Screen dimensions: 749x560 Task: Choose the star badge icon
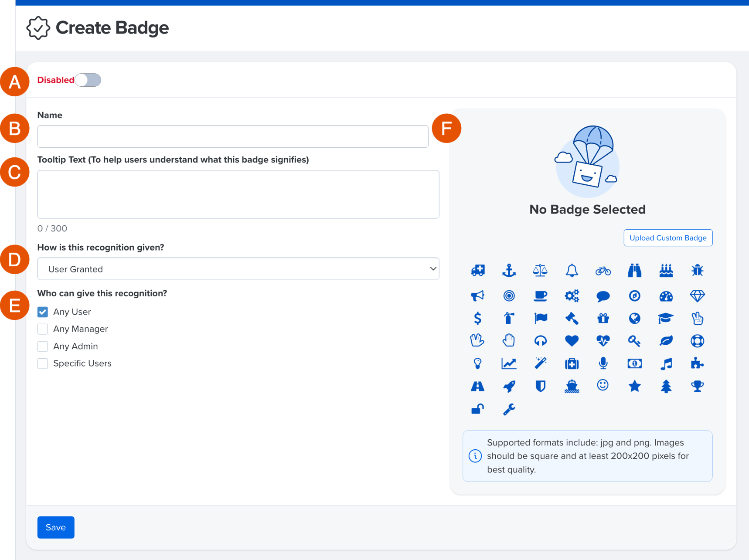634,386
